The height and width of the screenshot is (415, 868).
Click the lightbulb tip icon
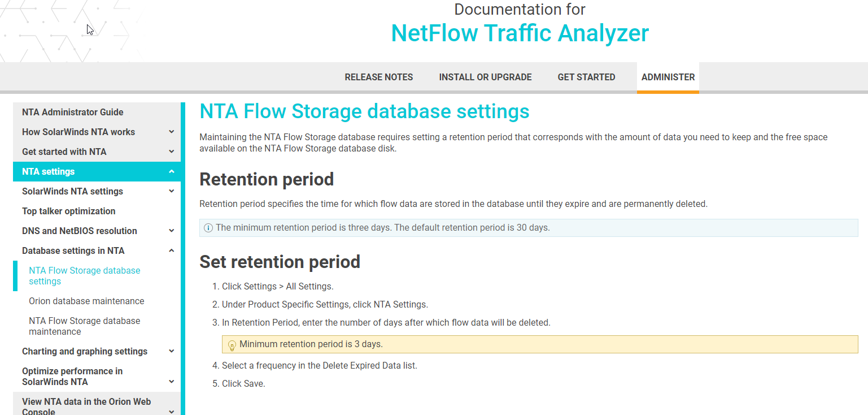pos(232,345)
